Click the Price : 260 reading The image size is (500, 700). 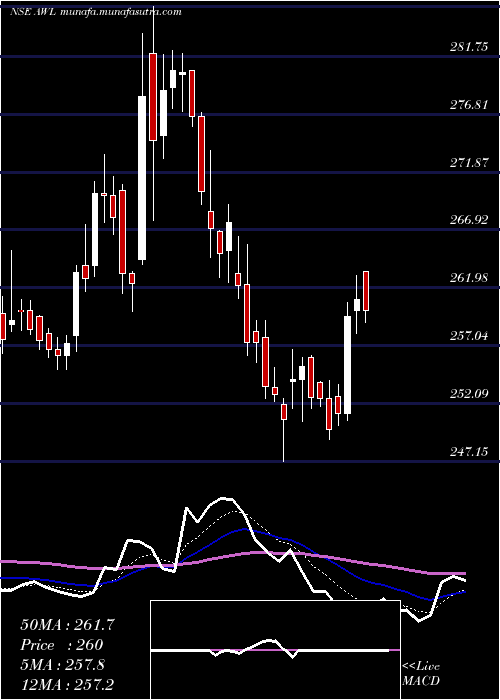(x=62, y=645)
